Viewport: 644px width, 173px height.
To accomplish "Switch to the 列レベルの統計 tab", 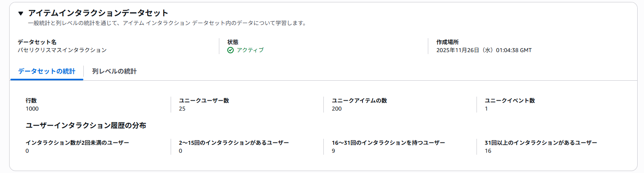I will coord(114,71).
